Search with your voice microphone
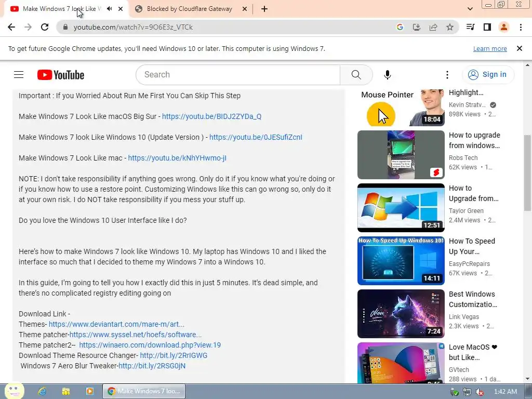Viewport: 532px width, 399px height. [388, 75]
